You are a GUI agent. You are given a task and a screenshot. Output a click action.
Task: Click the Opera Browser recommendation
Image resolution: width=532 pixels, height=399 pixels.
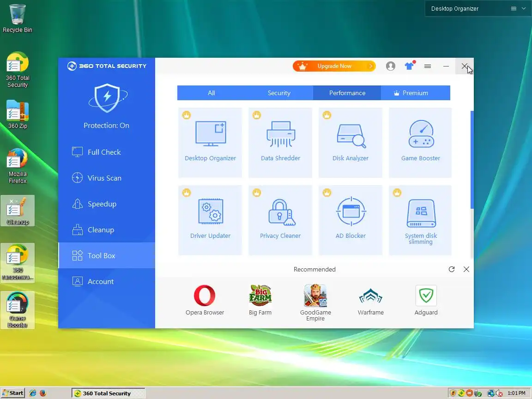click(x=205, y=300)
